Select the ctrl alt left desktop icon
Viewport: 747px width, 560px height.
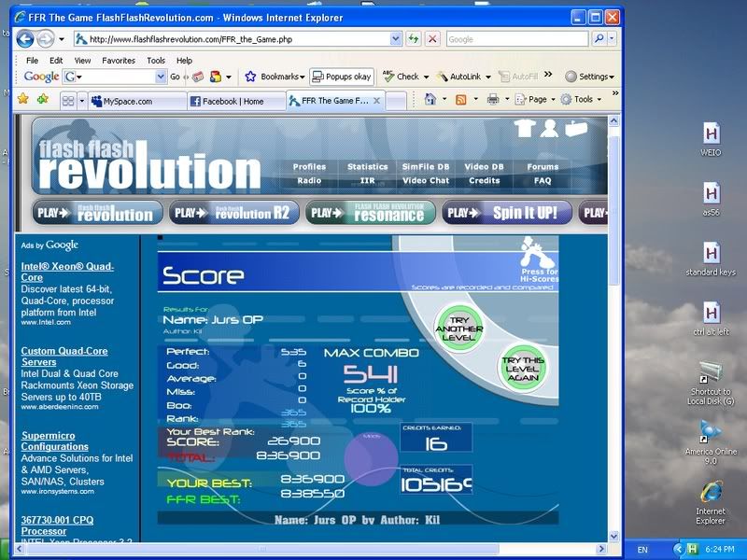tap(711, 318)
